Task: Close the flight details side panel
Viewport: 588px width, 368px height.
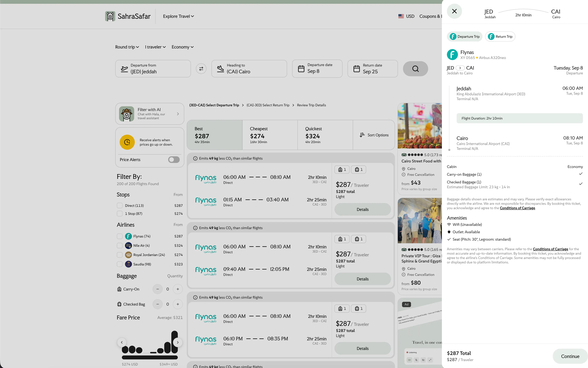Action: point(454,11)
